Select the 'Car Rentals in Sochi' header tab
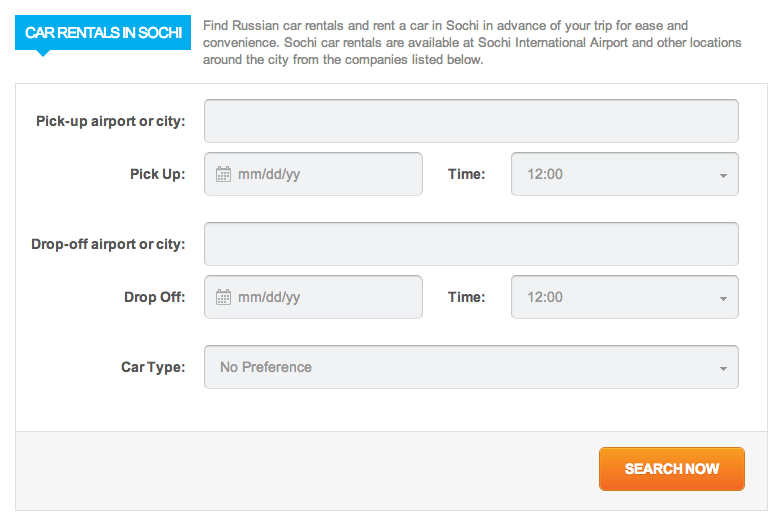The image size is (783, 527). point(103,33)
